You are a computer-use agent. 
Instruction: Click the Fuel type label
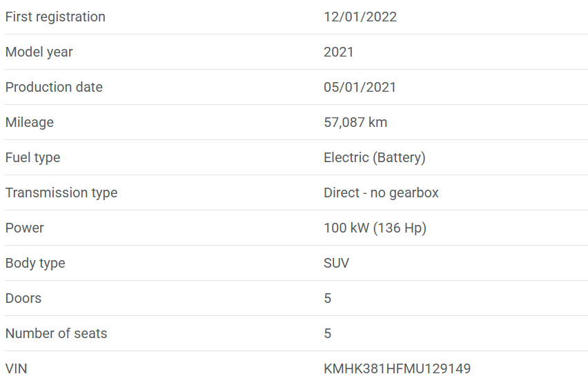[32, 157]
